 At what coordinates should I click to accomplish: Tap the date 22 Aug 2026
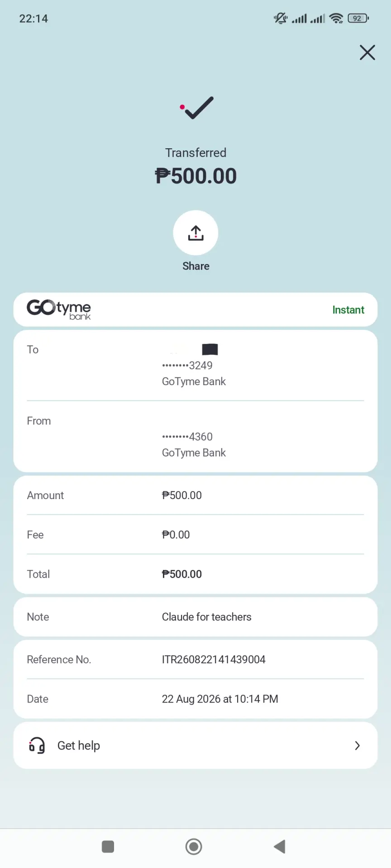click(191, 699)
